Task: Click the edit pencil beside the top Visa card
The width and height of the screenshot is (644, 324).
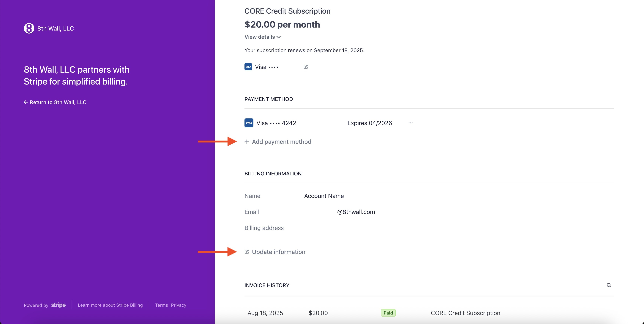Action: (306, 67)
